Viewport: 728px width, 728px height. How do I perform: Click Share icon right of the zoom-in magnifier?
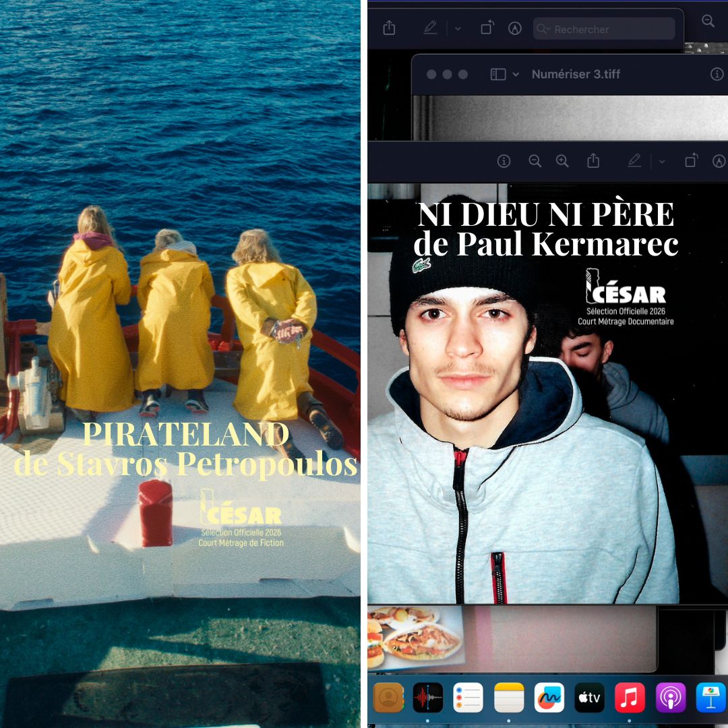click(x=593, y=161)
